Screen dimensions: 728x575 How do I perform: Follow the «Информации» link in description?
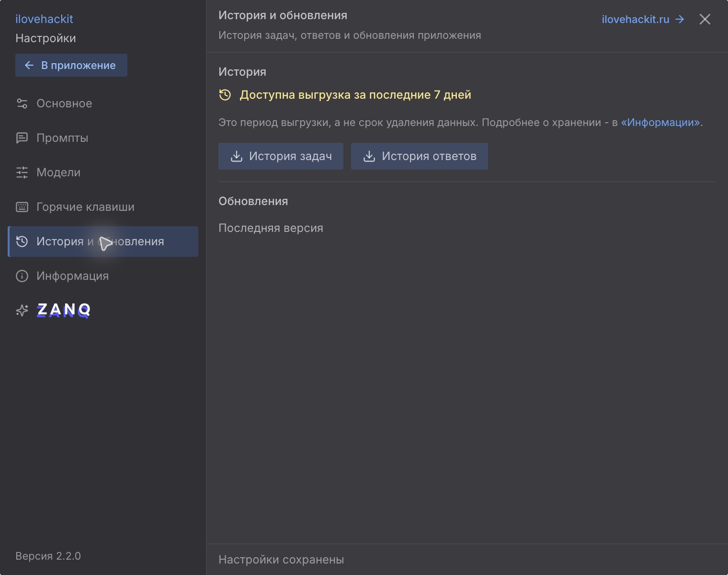(660, 123)
